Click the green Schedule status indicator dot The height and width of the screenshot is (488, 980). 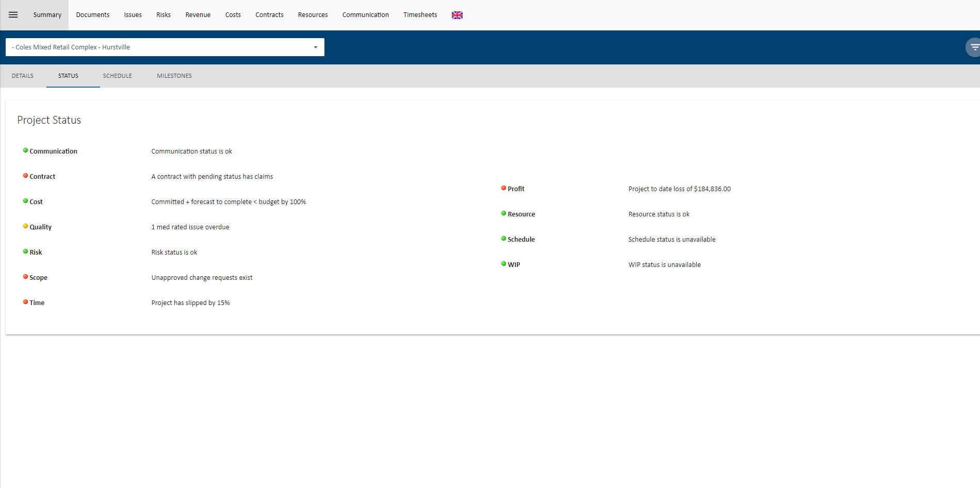tap(503, 239)
